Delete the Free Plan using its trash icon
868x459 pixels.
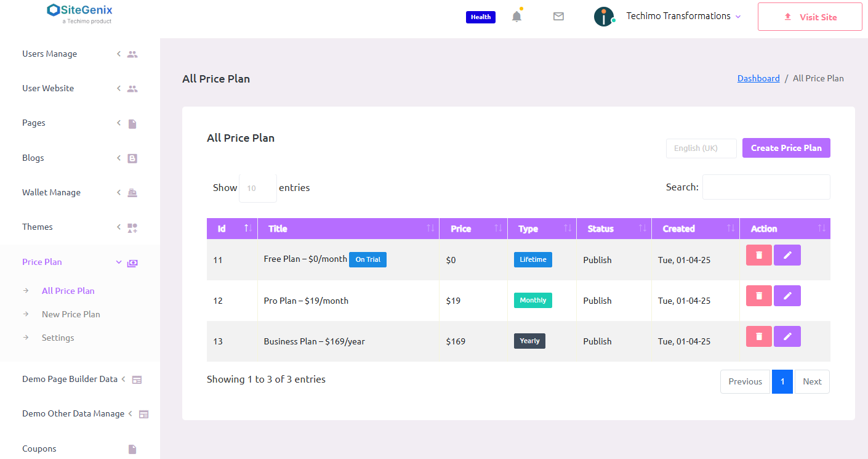click(758, 254)
